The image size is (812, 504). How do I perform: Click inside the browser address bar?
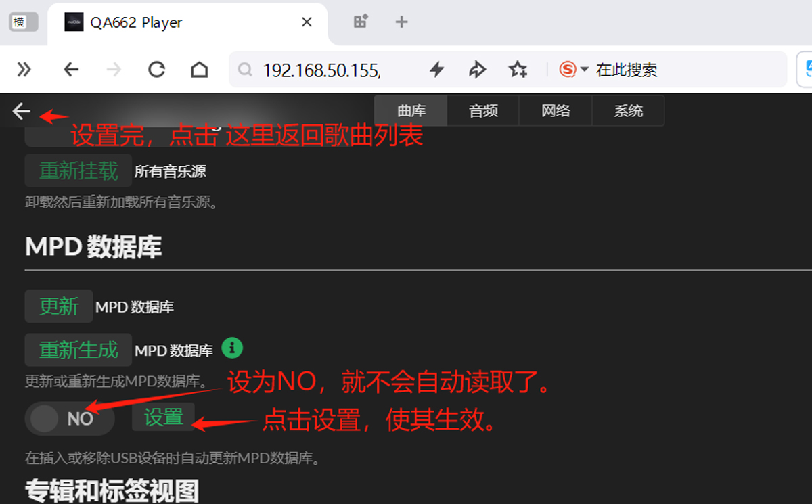point(325,69)
